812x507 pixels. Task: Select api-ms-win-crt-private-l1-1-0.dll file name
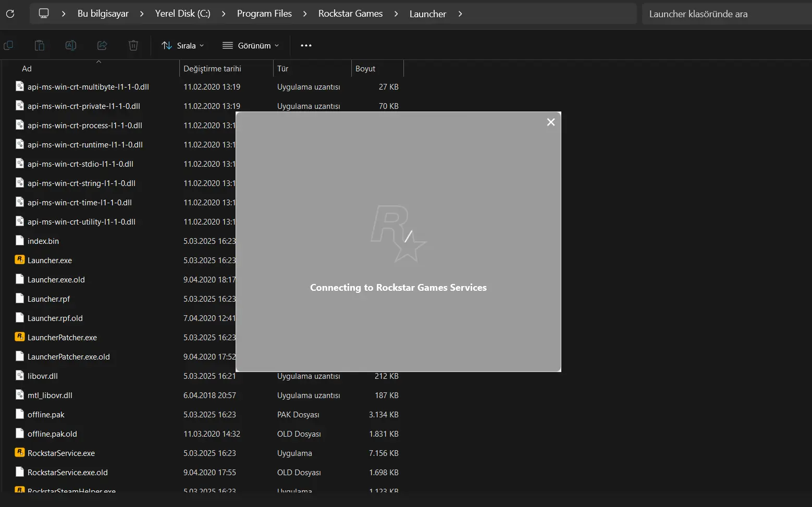[84, 106]
